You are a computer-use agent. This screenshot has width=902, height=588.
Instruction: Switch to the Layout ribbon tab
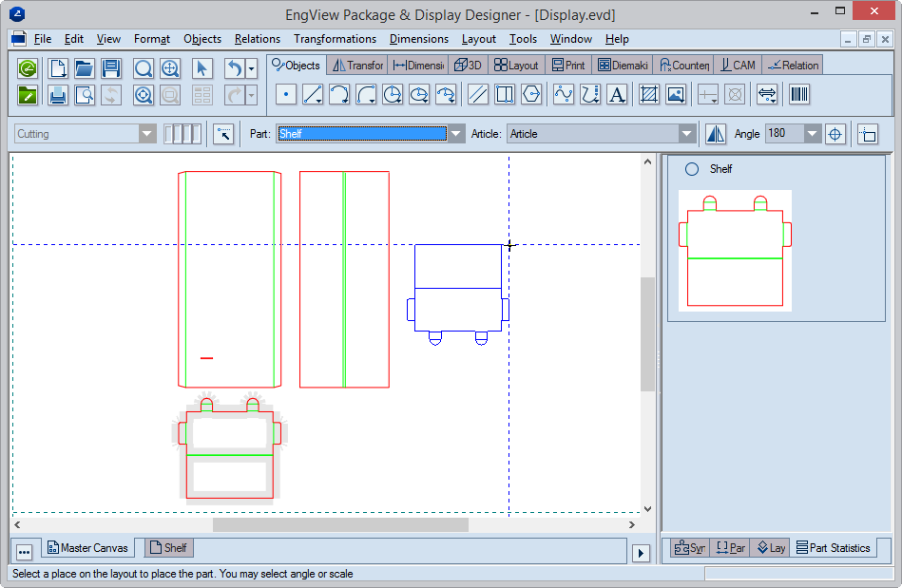(516, 66)
